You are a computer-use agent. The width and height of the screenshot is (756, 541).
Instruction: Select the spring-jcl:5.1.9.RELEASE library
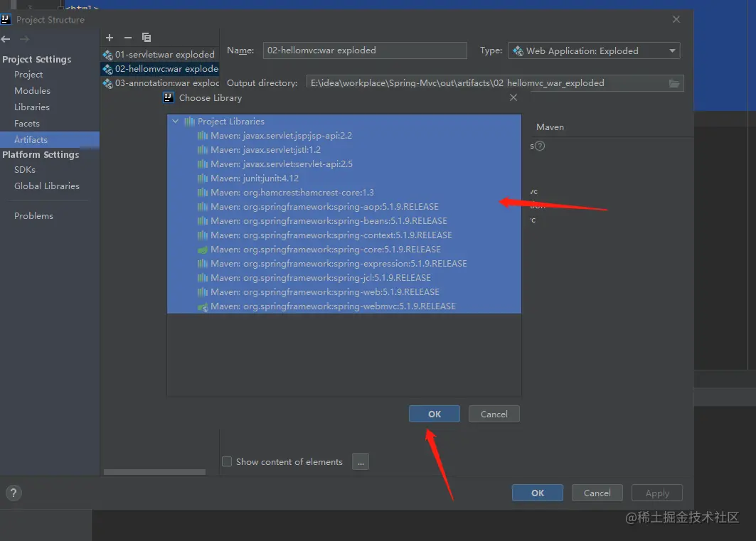pyautogui.click(x=344, y=278)
